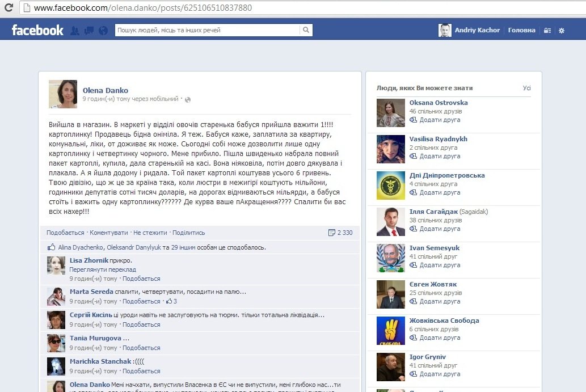
Task: Open Andriy Kachor profile from header
Action: tap(477, 30)
